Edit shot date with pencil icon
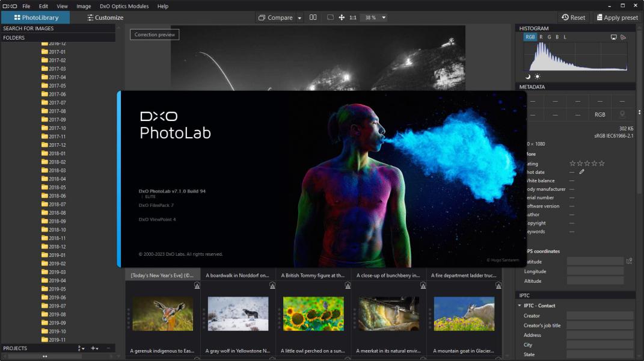644x361 pixels. [581, 172]
